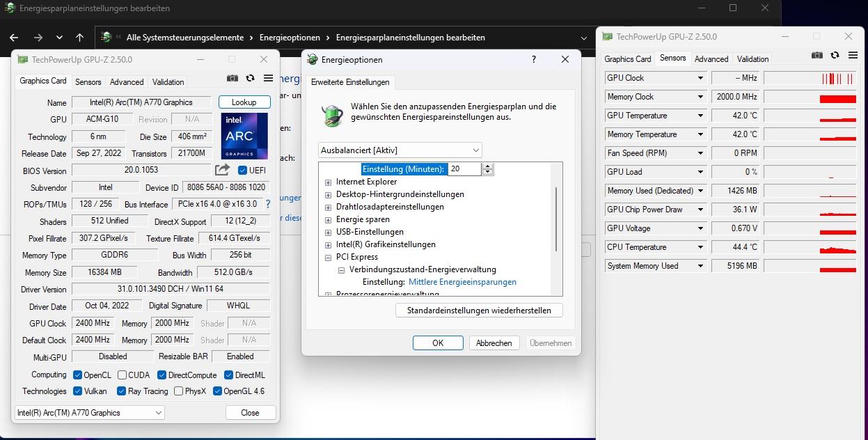Open the recent locations dropdown in the Control Panel
Viewport: 868px width, 440px height.
(x=59, y=38)
